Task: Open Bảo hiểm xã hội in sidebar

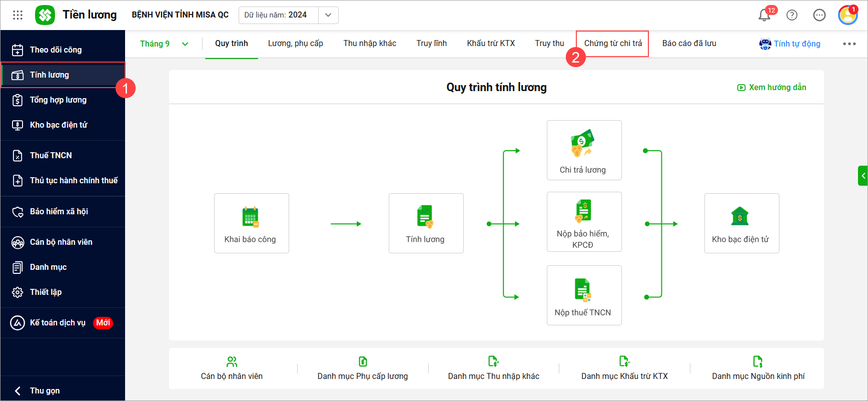Action: click(x=63, y=211)
